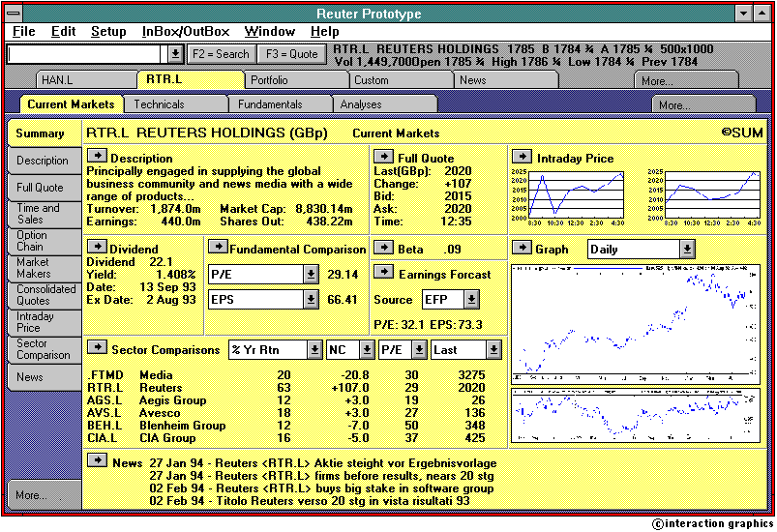
Task: Click the arrow icon next to Beta
Action: click(384, 248)
